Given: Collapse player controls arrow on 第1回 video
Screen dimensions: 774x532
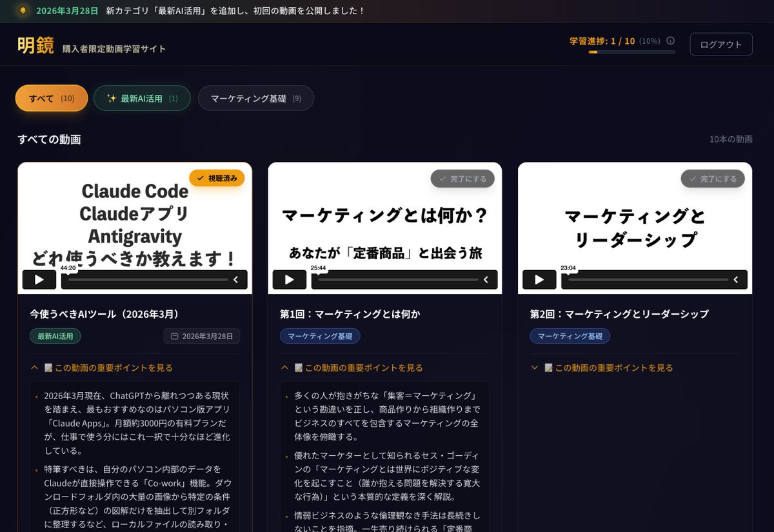Looking at the screenshot, I should [x=486, y=279].
